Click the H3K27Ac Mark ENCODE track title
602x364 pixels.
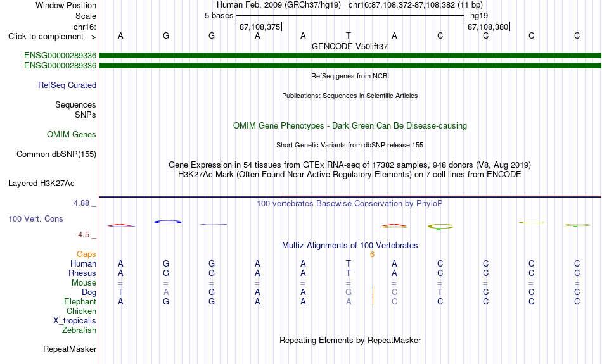click(350, 175)
